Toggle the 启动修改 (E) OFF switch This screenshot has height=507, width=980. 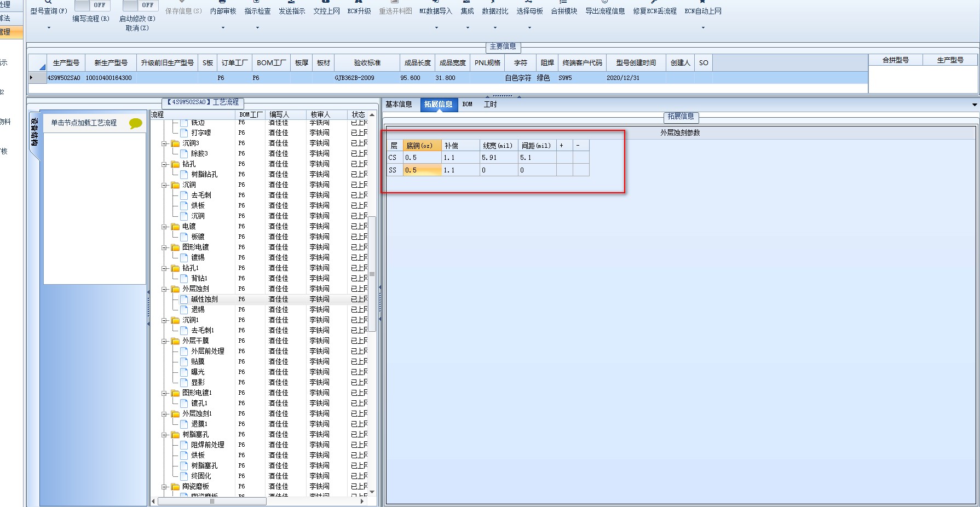(x=141, y=5)
